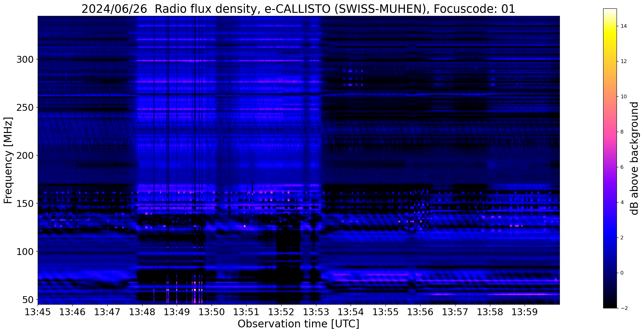The width and height of the screenshot is (644, 333).
Task: Click the 'Observation time [UTC]' axis label
Action: pyautogui.click(x=298, y=324)
